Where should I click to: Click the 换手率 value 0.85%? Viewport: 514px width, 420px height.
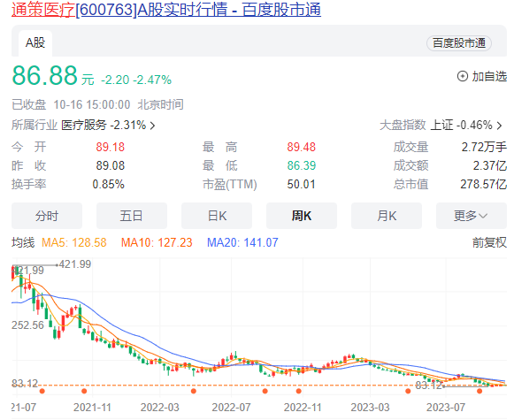[108, 185]
